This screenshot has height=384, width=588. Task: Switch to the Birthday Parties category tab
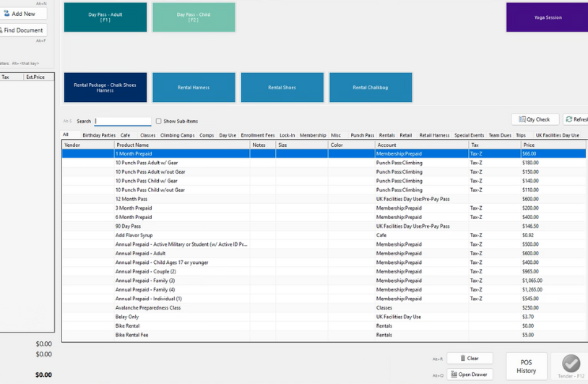(x=99, y=135)
